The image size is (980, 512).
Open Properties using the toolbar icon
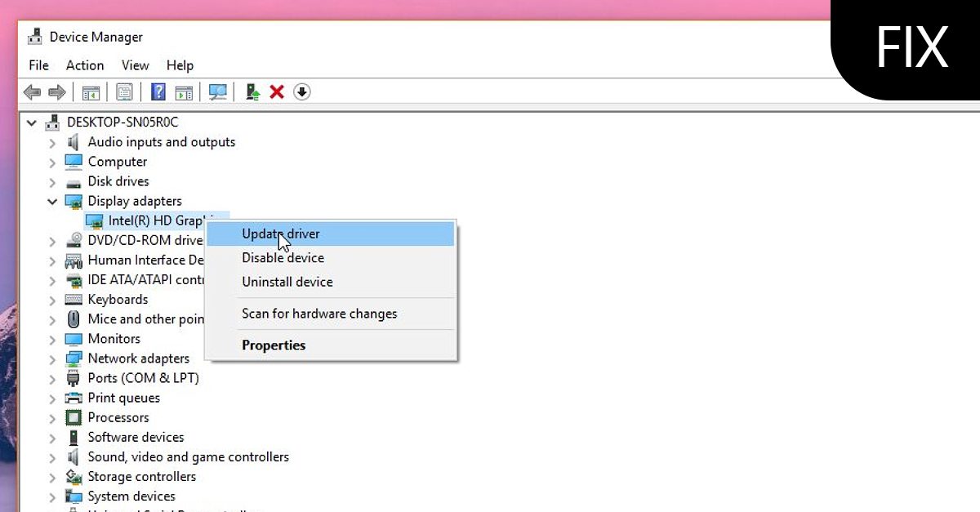(124, 91)
